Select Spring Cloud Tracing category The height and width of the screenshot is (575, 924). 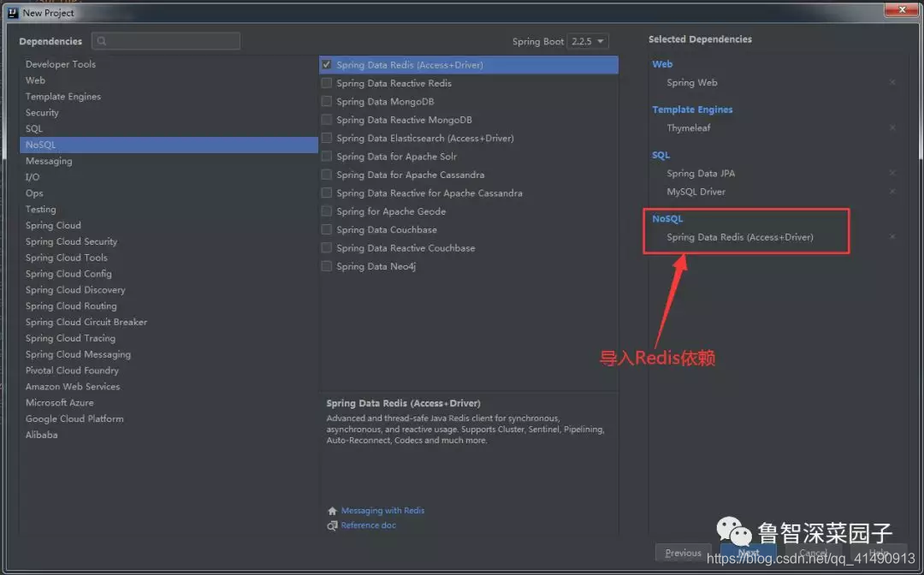pos(169,338)
